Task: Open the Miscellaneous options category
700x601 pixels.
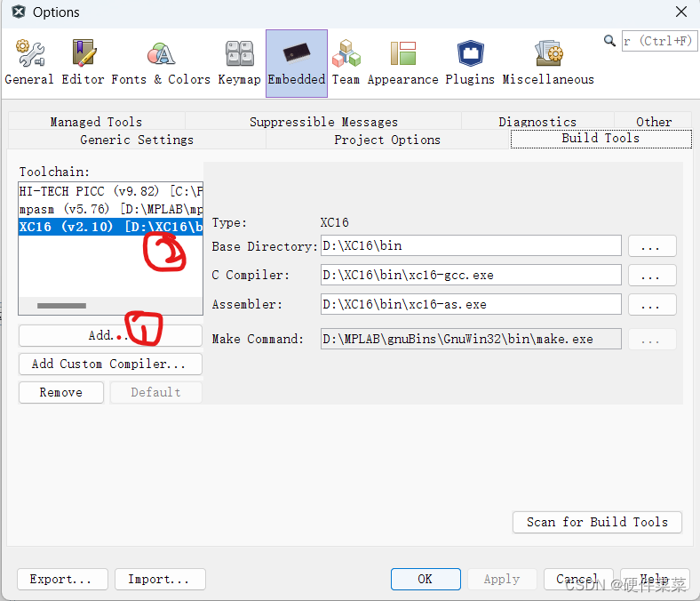Action: (548, 63)
